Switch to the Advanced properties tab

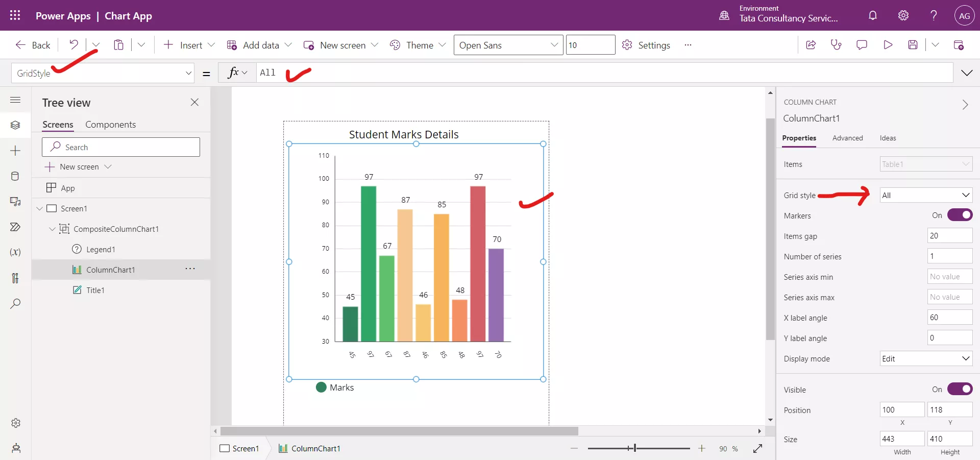tap(847, 138)
